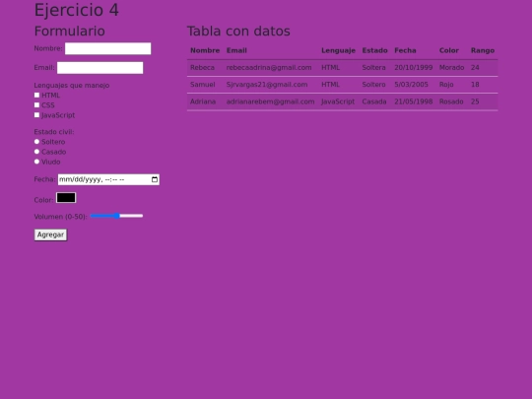Check the JavaScript checkbox
The height and width of the screenshot is (399, 532).
[x=36, y=114]
